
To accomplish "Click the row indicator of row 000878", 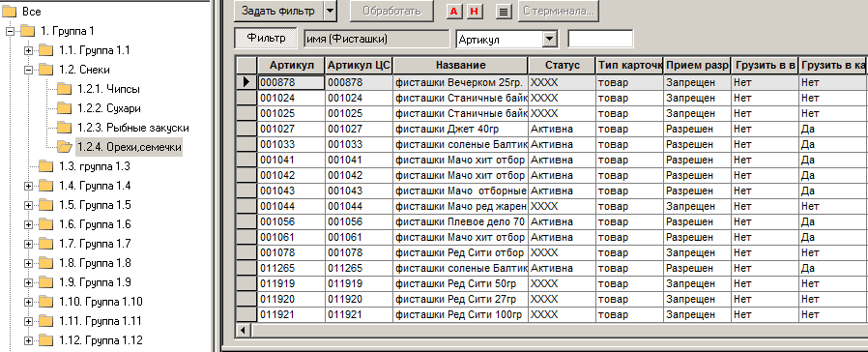I will [x=246, y=82].
